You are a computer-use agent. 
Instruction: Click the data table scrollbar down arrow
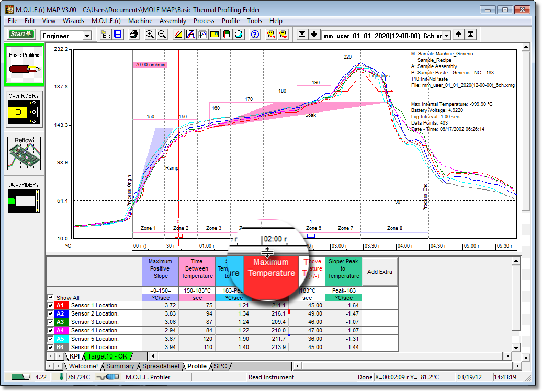pyautogui.click(x=516, y=348)
